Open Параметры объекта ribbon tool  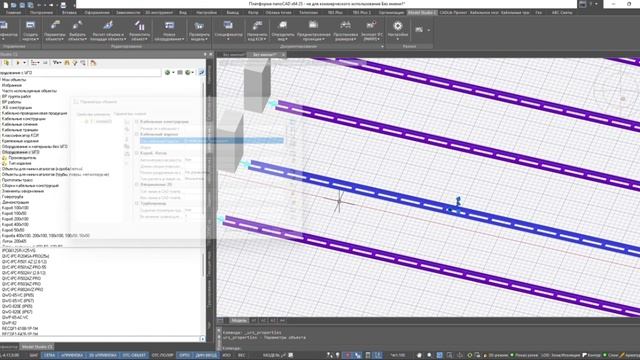[x=55, y=31]
